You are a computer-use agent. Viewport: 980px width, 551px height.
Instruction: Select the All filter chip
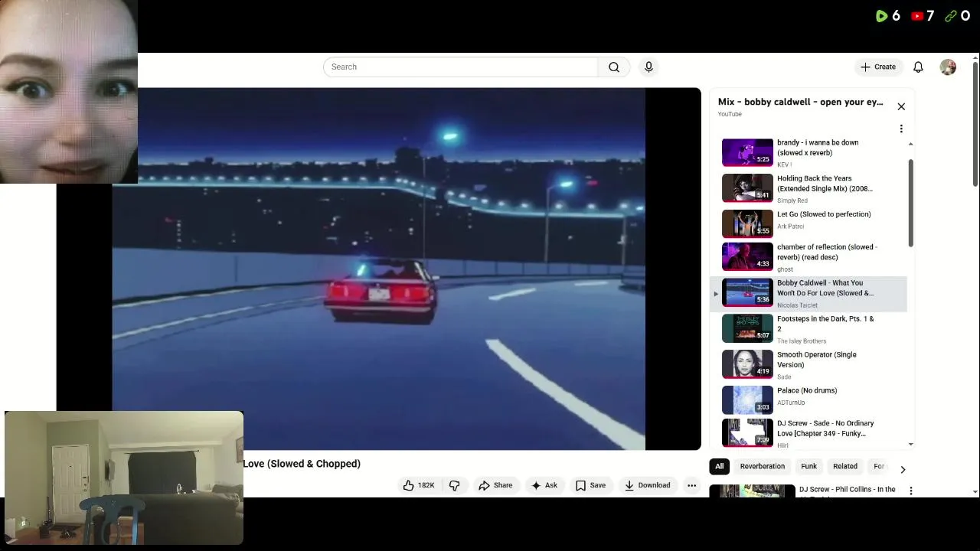719,466
